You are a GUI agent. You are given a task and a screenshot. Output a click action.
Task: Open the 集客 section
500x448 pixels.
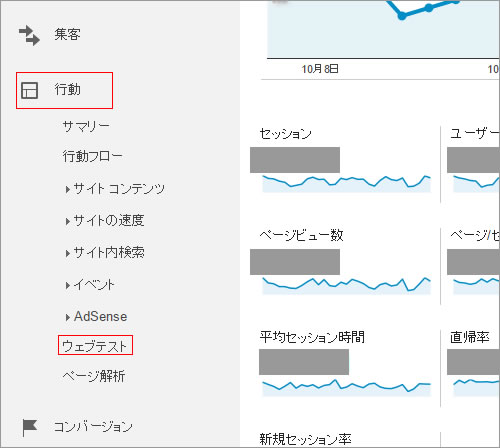pyautogui.click(x=67, y=34)
